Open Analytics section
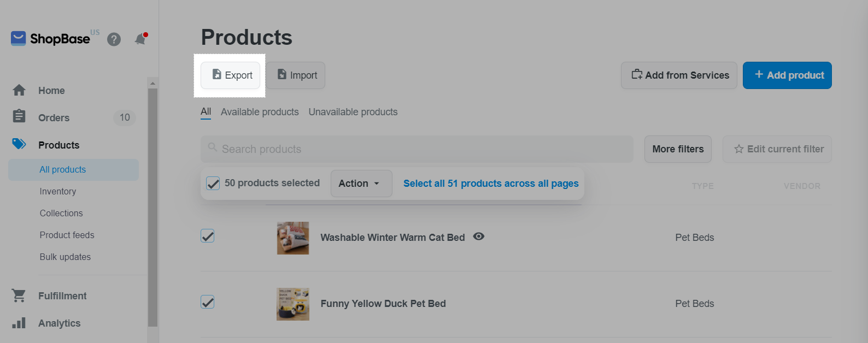 coord(59,323)
